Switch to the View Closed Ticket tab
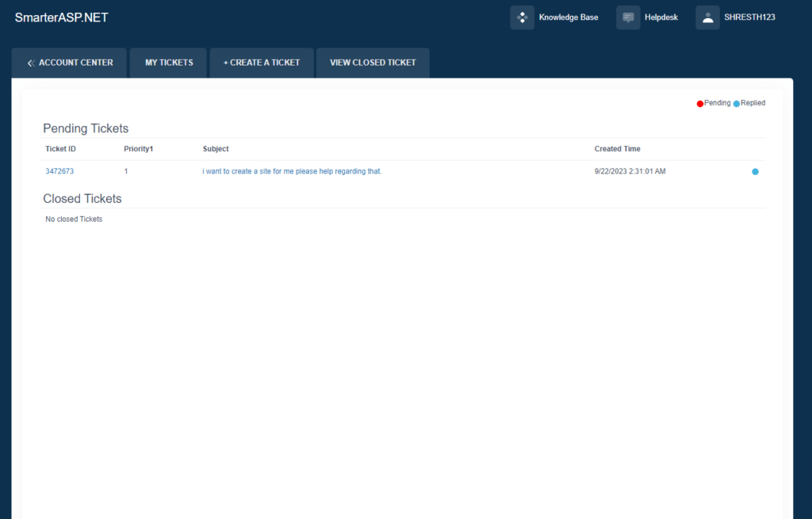Screen dimensions: 812x519 [373, 63]
